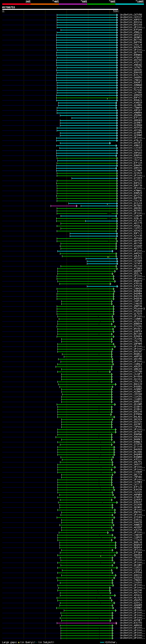This screenshot has height=644, width=146.
Task: Open hit UniRef100_A5YZC5
Action: pos(131,259)
